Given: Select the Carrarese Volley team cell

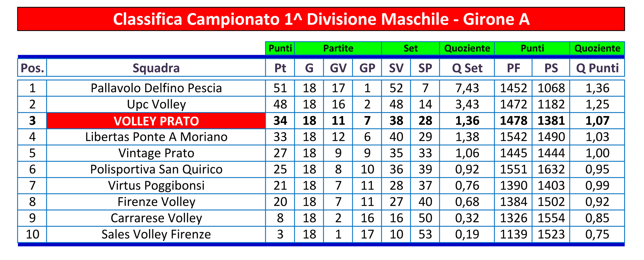Looking at the screenshot, I should coord(156,218).
